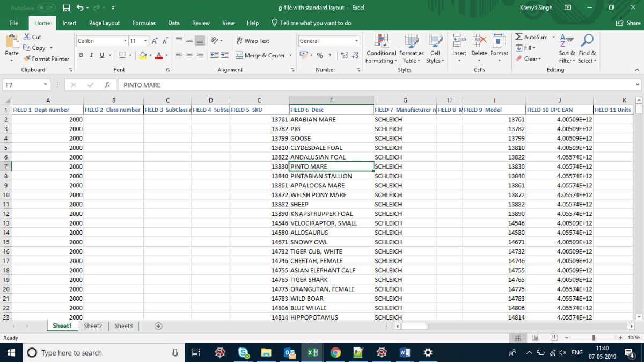Open Word from the taskbar
This screenshot has height=362, width=644.
point(405,353)
